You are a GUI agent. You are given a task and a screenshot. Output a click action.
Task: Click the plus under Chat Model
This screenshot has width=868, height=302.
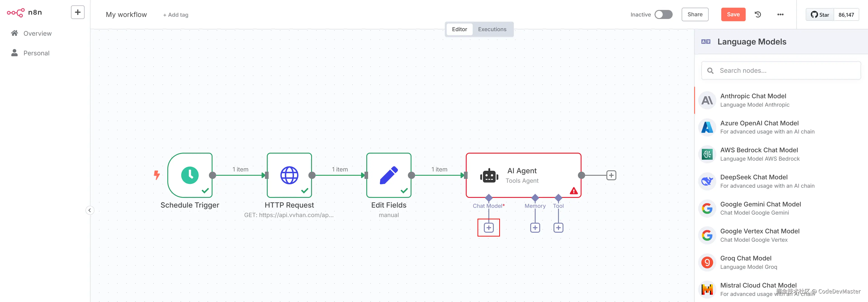(x=489, y=228)
